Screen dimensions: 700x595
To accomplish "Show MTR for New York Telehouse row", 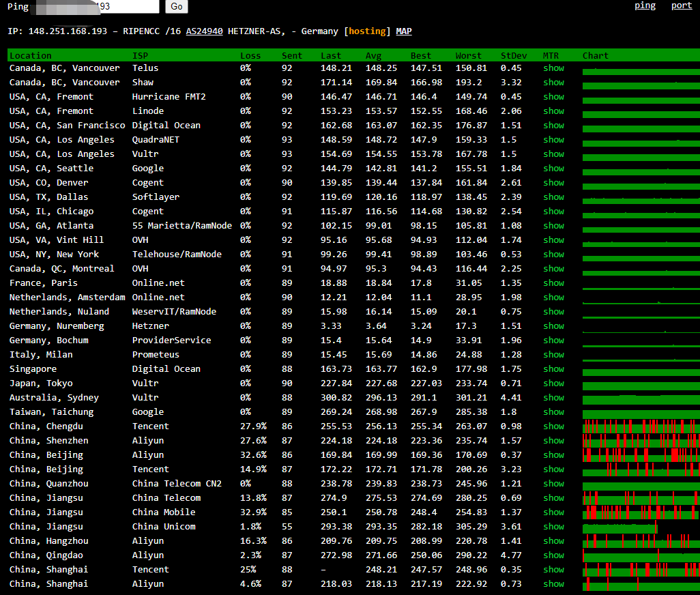I will [553, 255].
